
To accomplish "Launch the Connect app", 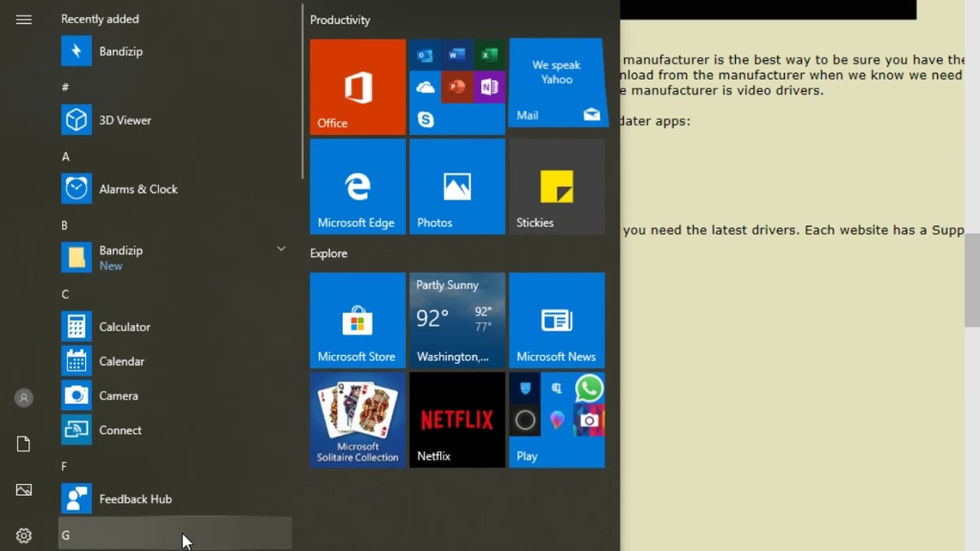I will click(x=175, y=430).
